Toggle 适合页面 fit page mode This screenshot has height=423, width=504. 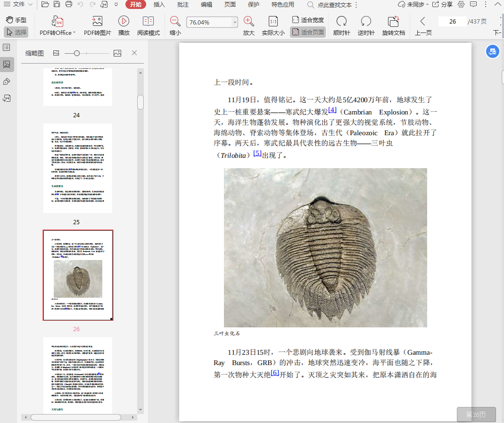click(x=308, y=33)
